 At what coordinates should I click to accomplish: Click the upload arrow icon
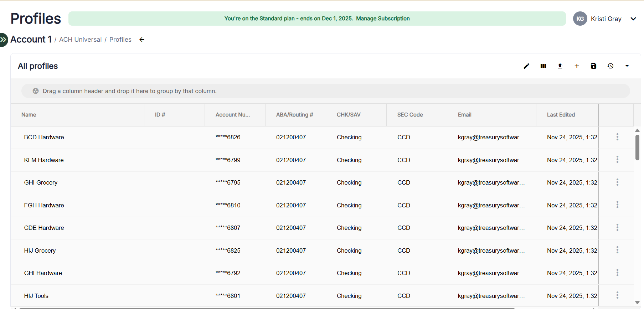(x=560, y=66)
